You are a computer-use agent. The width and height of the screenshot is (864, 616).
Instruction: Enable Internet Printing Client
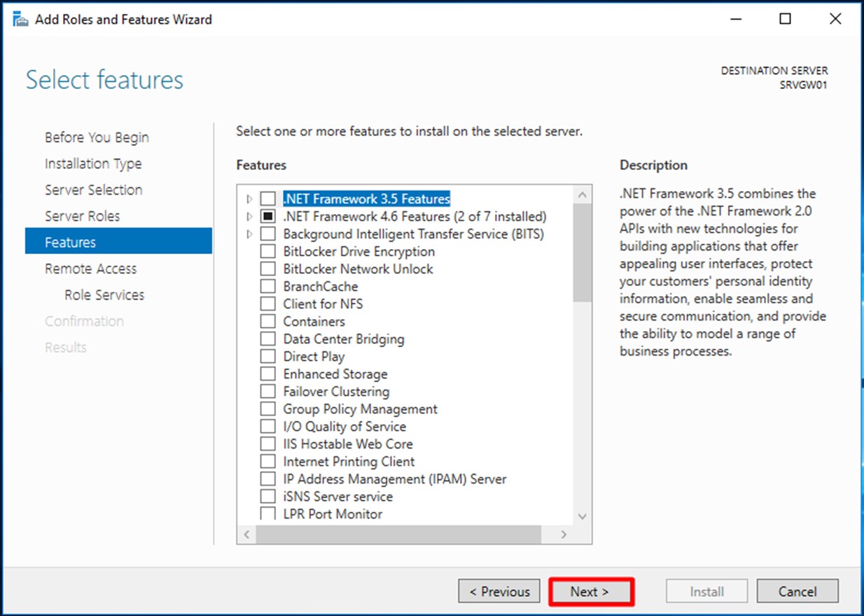click(267, 461)
